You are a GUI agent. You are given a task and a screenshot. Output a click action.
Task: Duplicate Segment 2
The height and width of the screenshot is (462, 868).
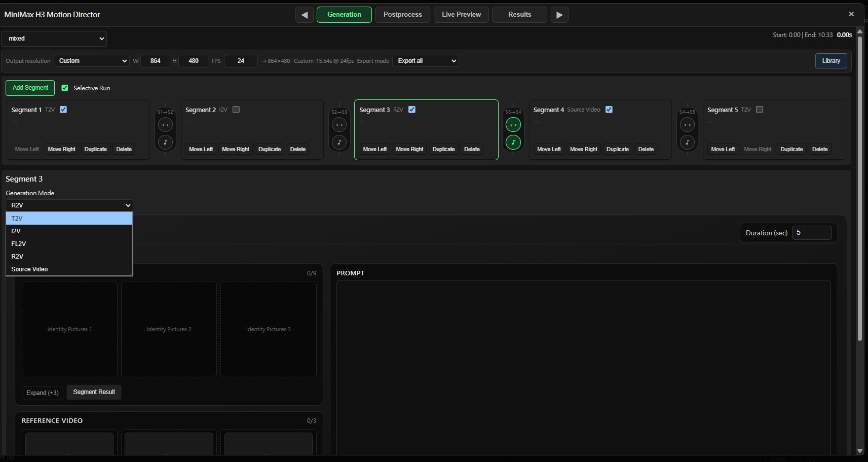pyautogui.click(x=270, y=149)
